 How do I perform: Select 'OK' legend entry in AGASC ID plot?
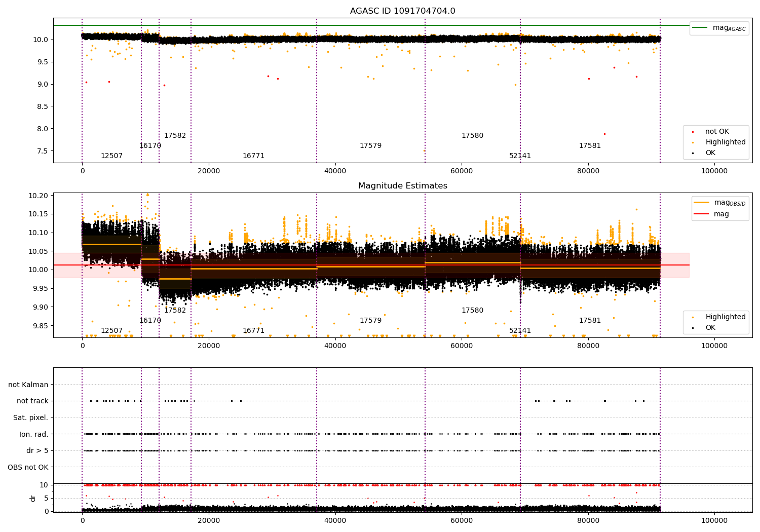tap(704, 153)
